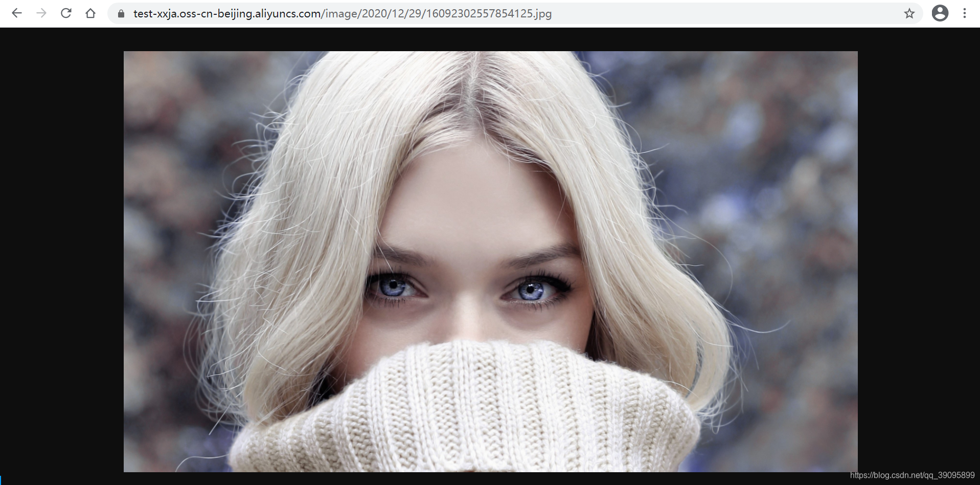Open the user profile menu
This screenshot has width=980, height=485.
(940, 13)
